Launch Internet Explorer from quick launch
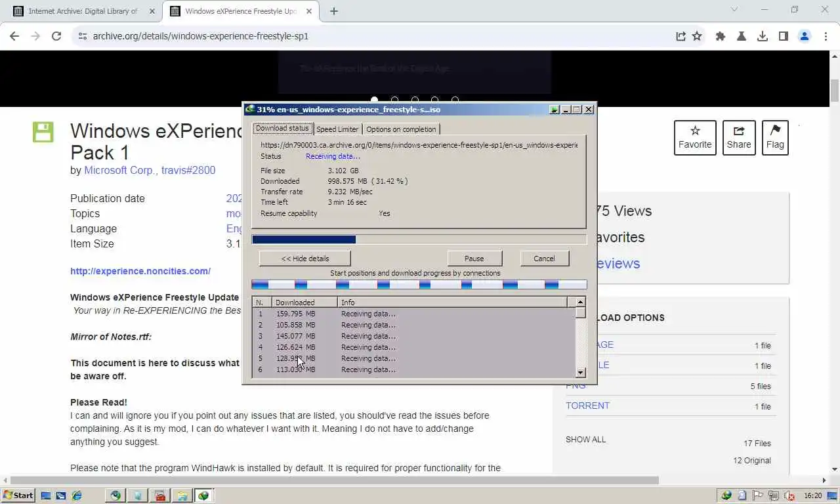The height and width of the screenshot is (504, 840). point(77,495)
